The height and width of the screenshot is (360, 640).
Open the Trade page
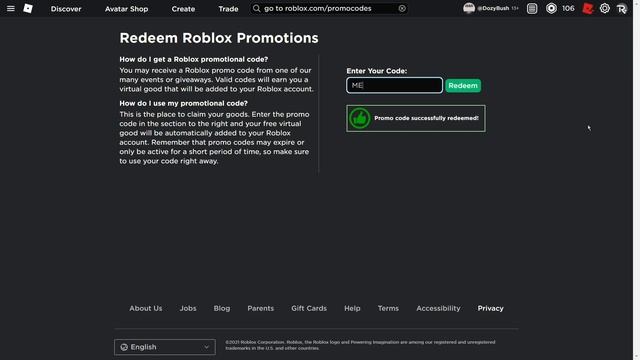(228, 9)
